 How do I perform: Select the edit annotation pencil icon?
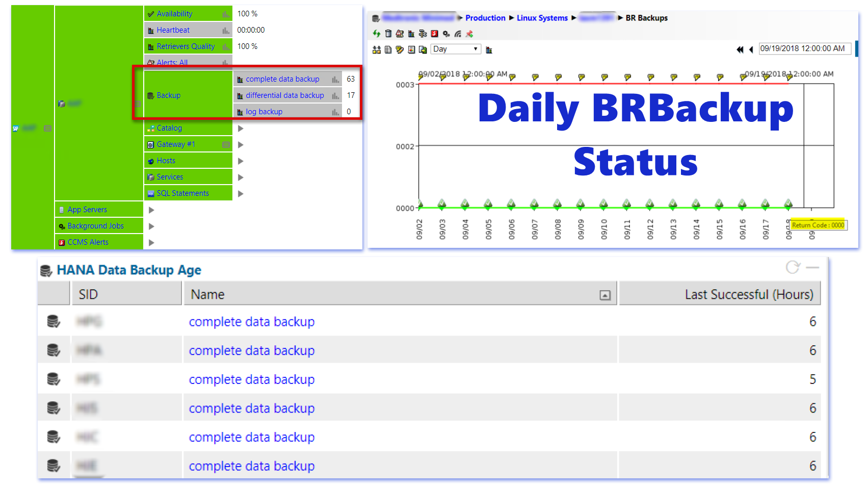tap(400, 49)
